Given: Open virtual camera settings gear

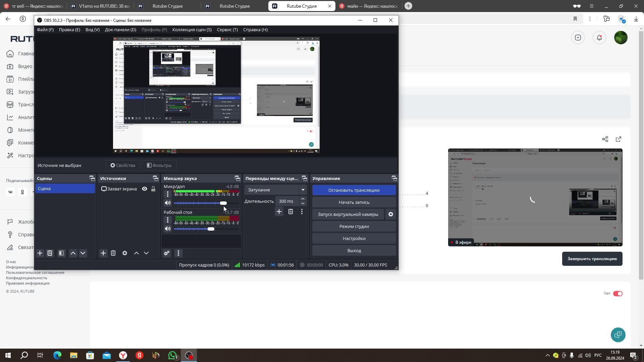Looking at the screenshot, I should (391, 214).
